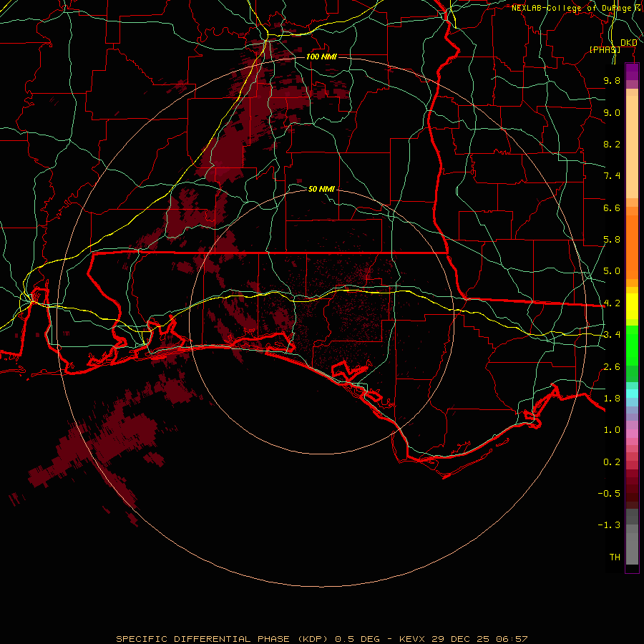This screenshot has width=644, height=644.
Task: Click the DKD label above the scale
Action: point(629,42)
